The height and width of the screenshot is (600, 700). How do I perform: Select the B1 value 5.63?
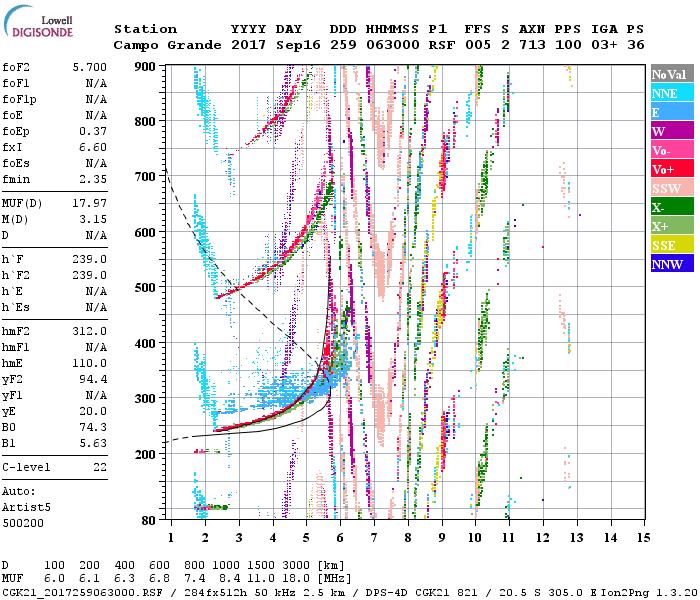tap(93, 443)
